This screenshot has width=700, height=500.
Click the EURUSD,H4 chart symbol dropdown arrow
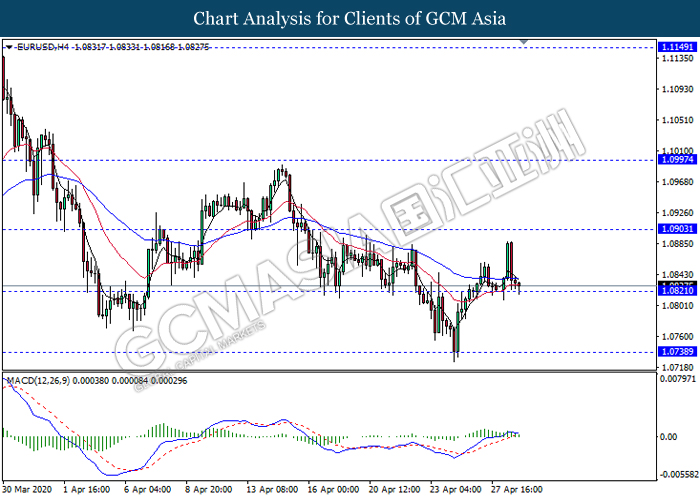point(9,47)
